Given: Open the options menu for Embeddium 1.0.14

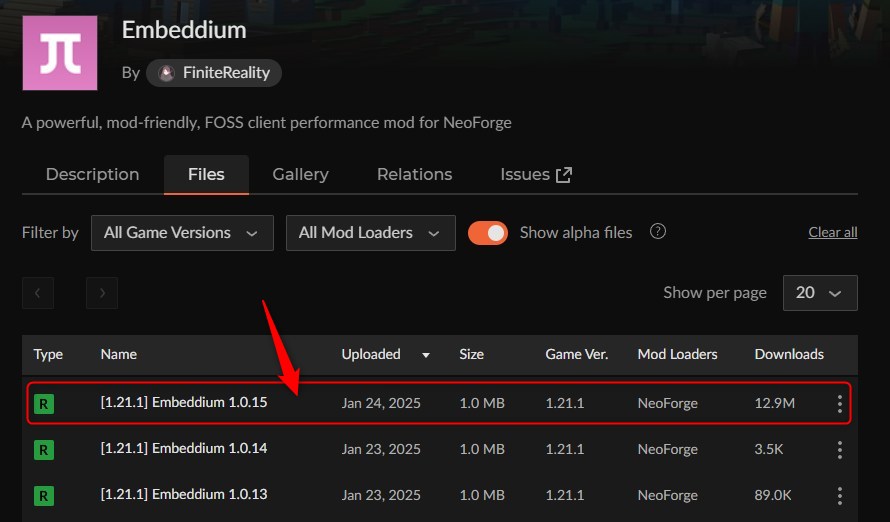Looking at the screenshot, I should (x=839, y=450).
